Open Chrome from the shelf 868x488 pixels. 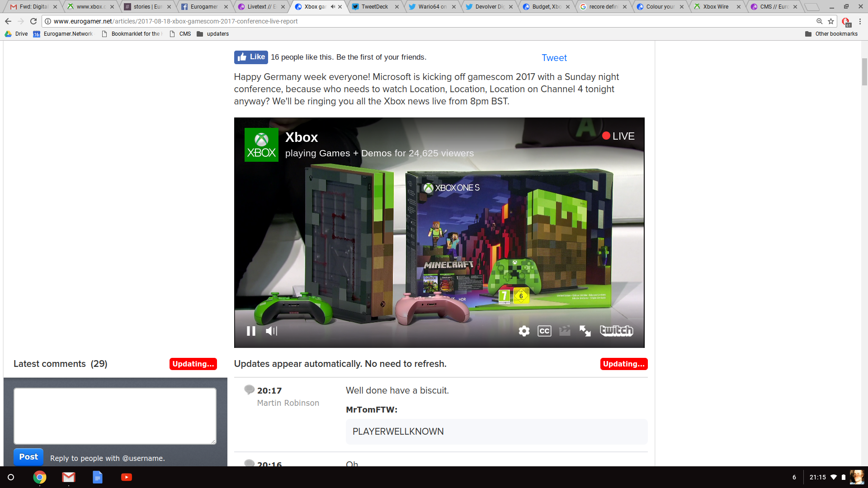click(40, 477)
